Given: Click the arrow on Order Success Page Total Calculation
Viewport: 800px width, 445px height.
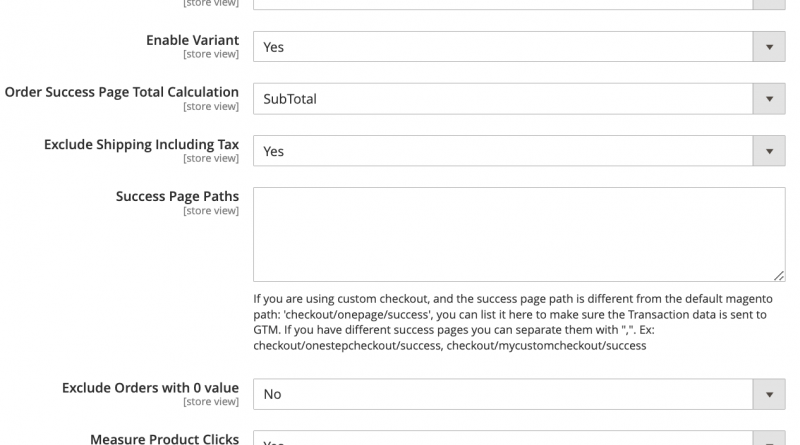Looking at the screenshot, I should [768, 99].
